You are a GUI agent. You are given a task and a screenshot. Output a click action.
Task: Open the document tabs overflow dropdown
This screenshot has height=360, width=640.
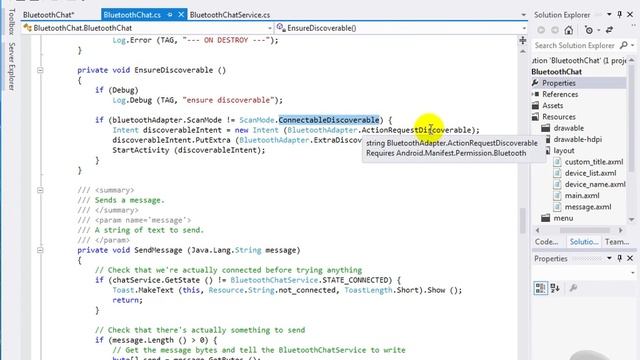524,15
